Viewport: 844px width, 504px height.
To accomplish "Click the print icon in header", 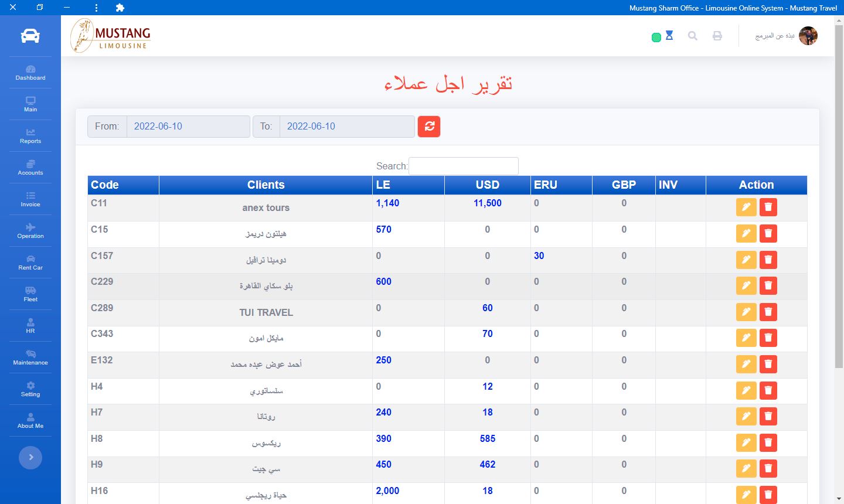I will coord(717,36).
